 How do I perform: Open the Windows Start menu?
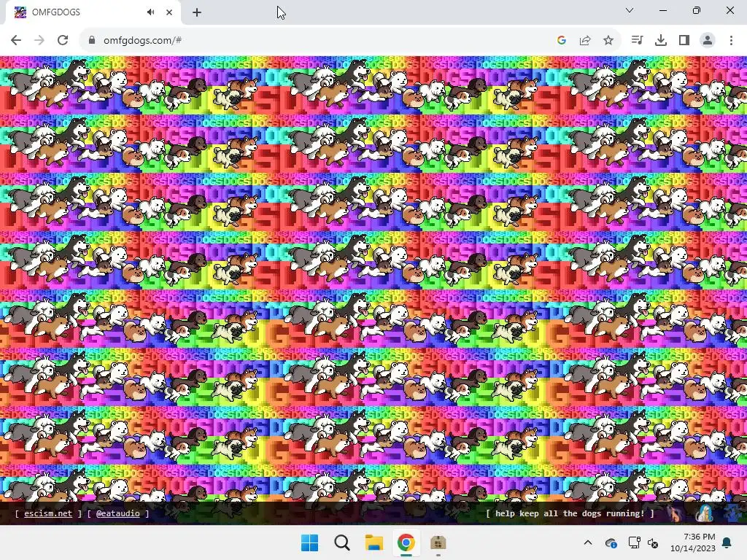[x=309, y=542]
